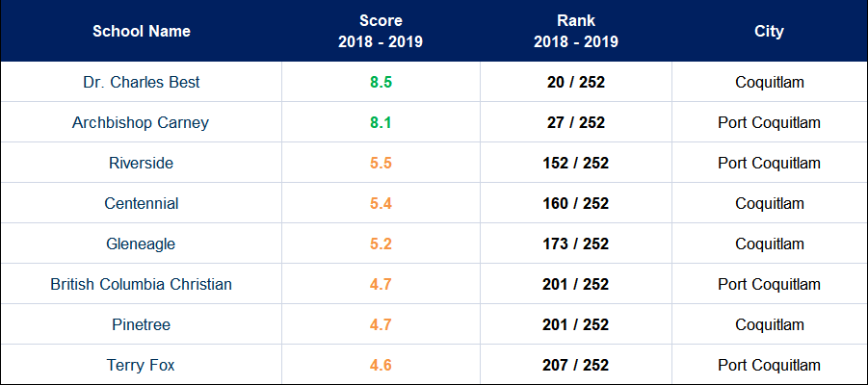Select the green 8.1 score value
The width and height of the screenshot is (868, 385).
pos(381,122)
